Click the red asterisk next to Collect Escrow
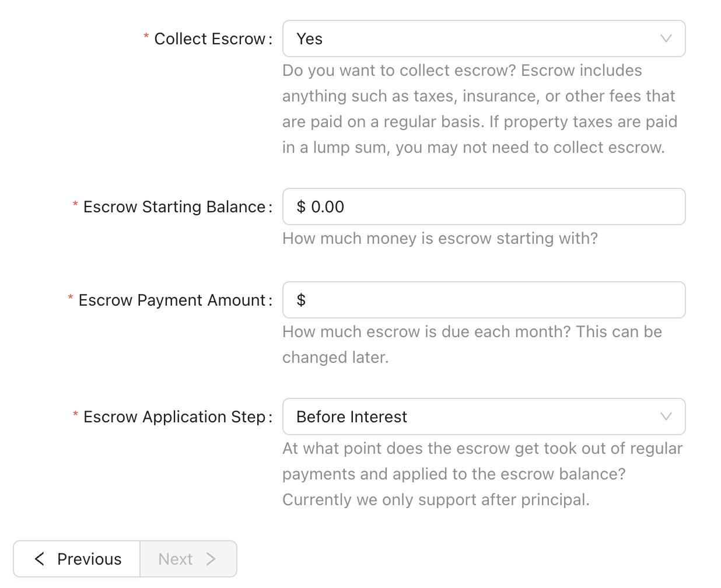The image size is (721, 588). pos(146,37)
